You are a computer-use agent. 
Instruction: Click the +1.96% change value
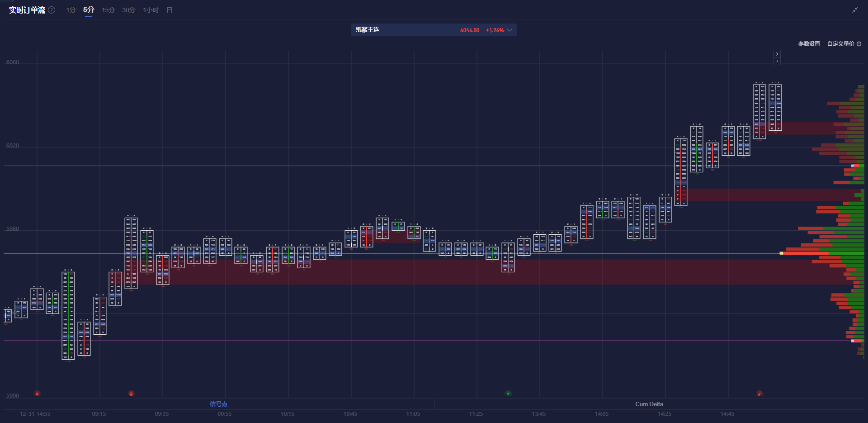tap(495, 30)
